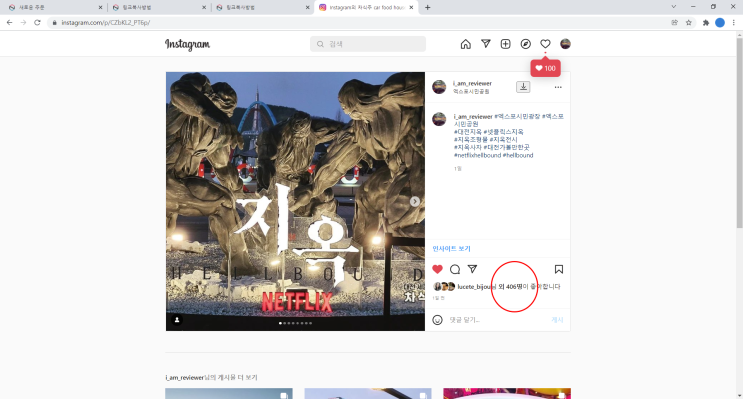Open hashtag #대전지옥
Viewport: 743px width, 399px height.
pyautogui.click(x=468, y=132)
